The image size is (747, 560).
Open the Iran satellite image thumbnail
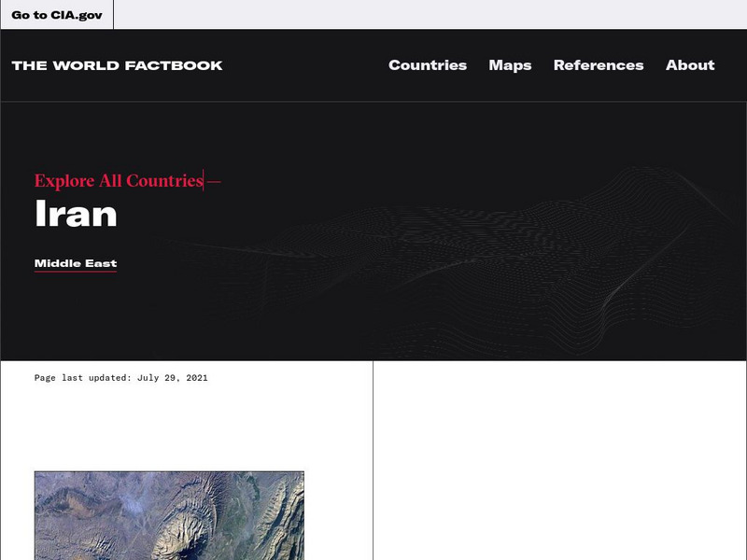(169, 515)
